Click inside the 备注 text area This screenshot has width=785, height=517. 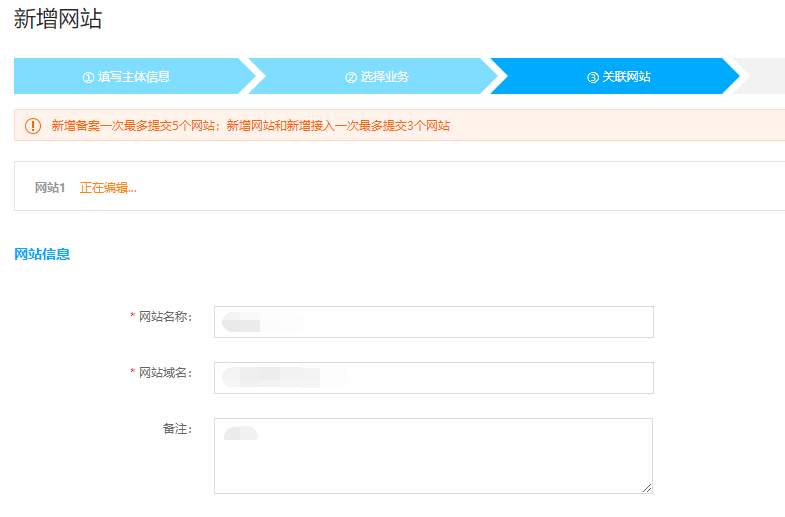coord(433,456)
